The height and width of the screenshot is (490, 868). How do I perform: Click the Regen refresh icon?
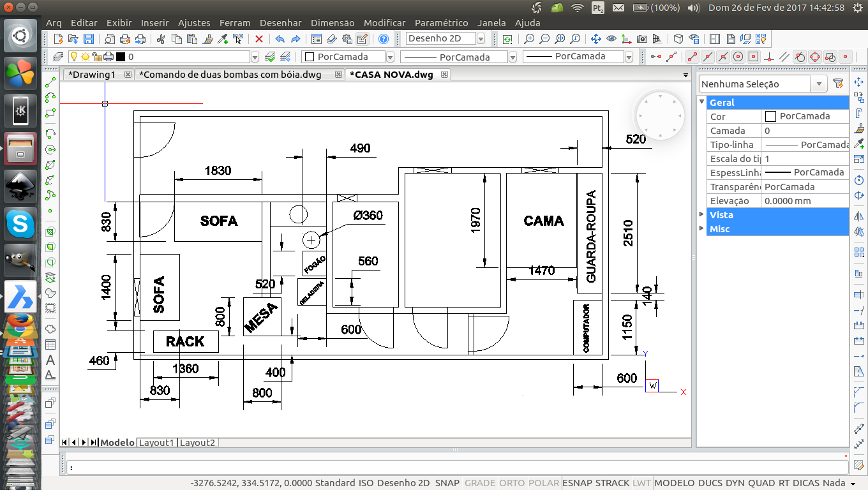pyautogui.click(x=507, y=39)
